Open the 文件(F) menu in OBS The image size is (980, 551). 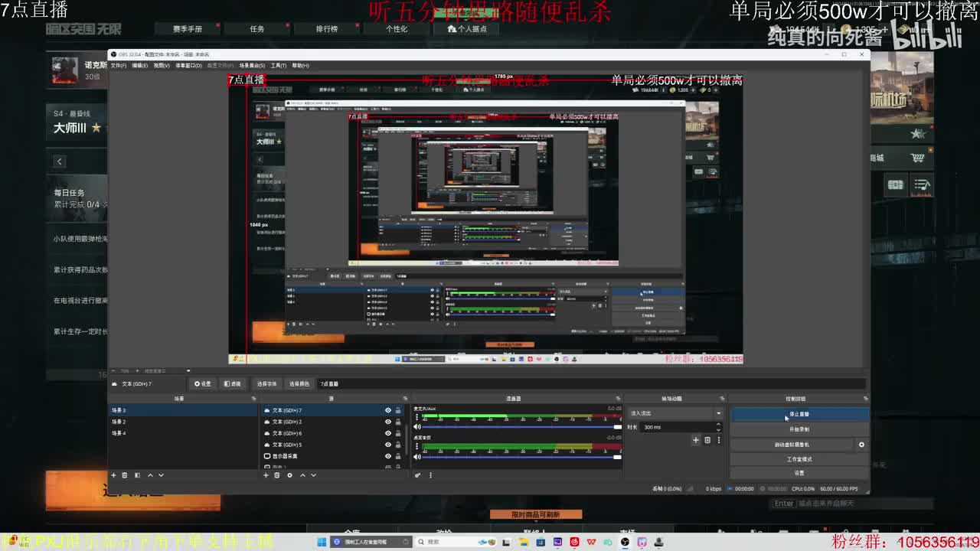[x=119, y=66]
